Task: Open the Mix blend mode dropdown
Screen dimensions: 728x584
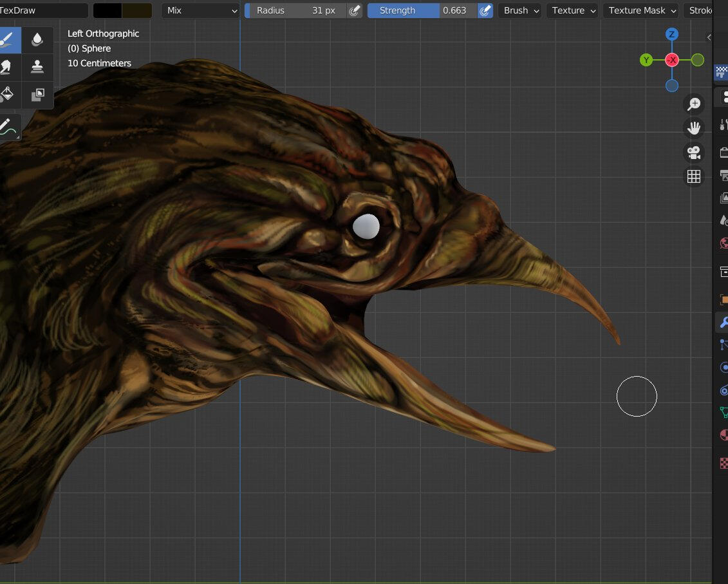Action: pos(200,10)
